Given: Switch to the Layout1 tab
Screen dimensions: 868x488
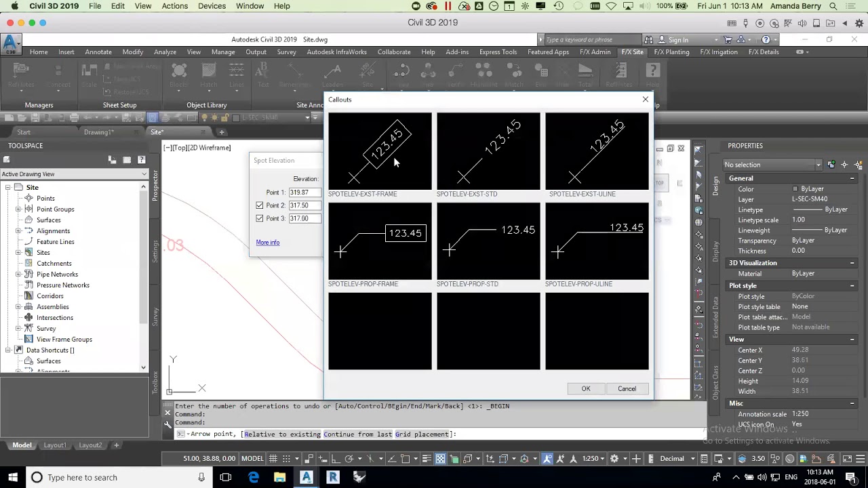Looking at the screenshot, I should [x=55, y=445].
